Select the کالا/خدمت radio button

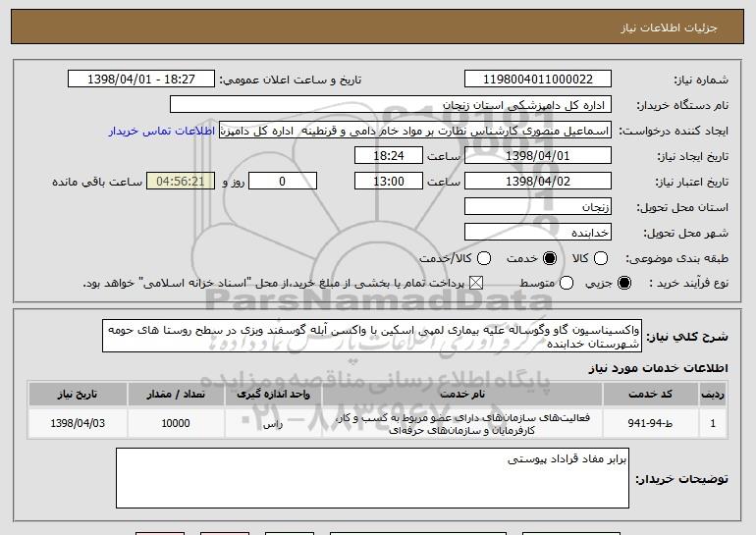coord(484,258)
